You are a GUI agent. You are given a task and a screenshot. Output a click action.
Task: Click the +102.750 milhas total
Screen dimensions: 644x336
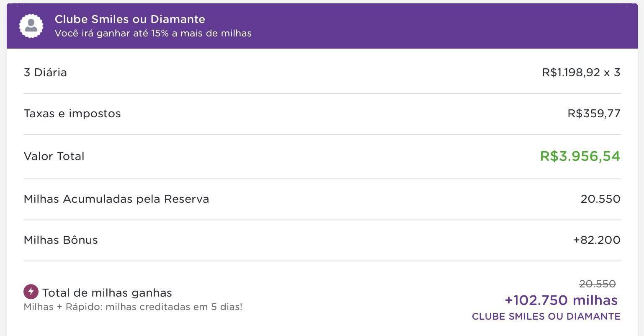pyautogui.click(x=561, y=300)
